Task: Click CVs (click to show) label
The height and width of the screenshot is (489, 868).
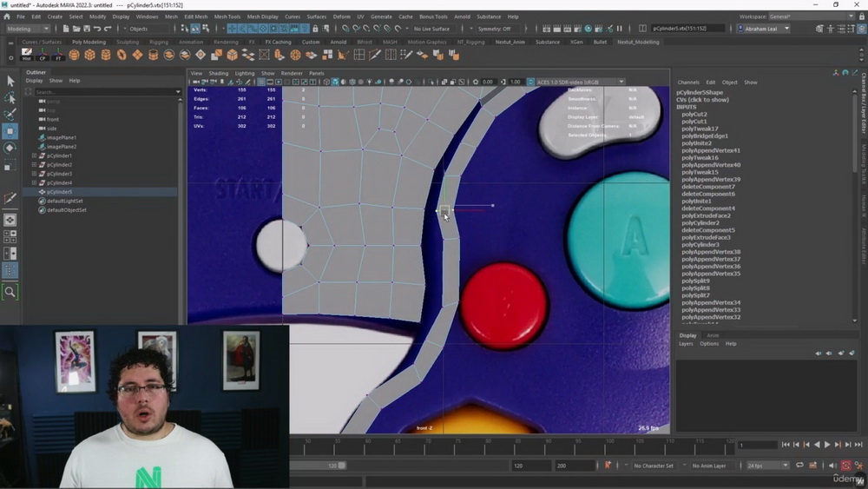Action: click(x=702, y=100)
